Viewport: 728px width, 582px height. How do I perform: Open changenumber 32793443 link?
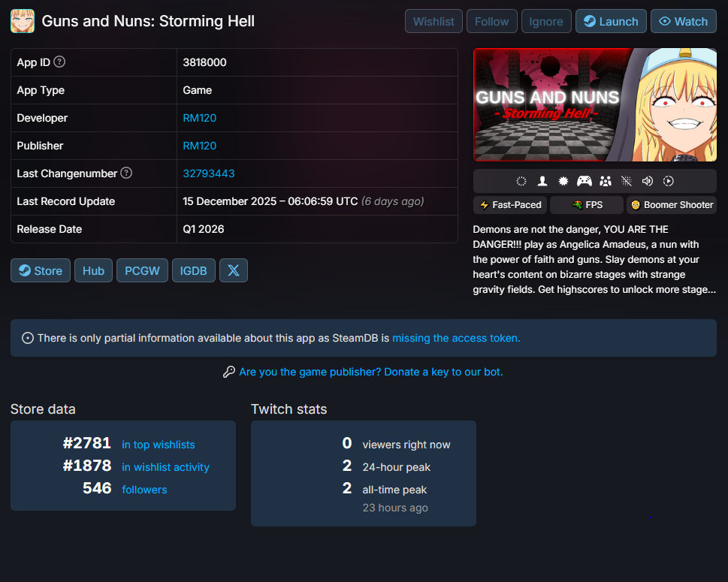pyautogui.click(x=208, y=173)
